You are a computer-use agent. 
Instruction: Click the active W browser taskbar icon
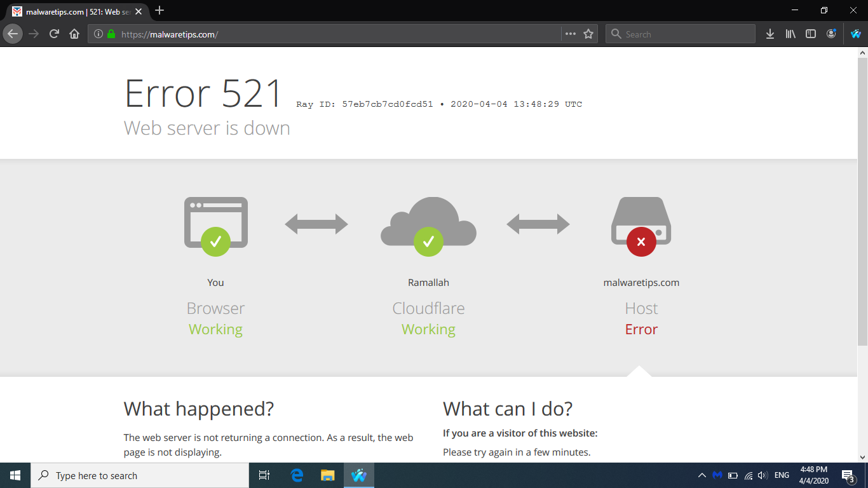(x=359, y=475)
